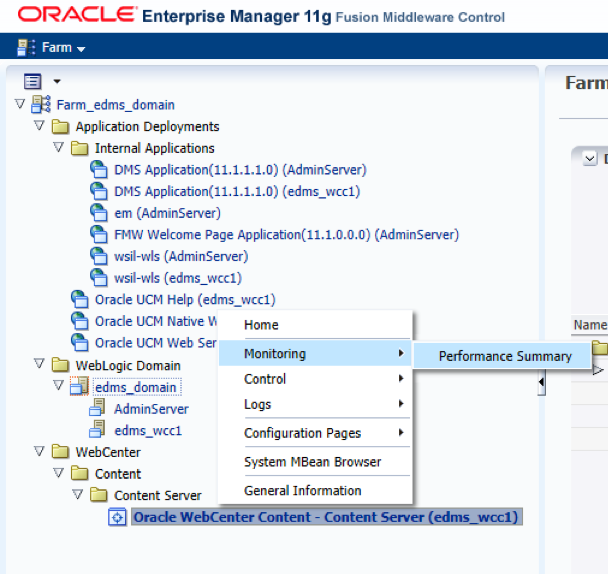Screen dimensions: 608x574
Task: Choose System MBean Browser from context menu
Action: [315, 462]
